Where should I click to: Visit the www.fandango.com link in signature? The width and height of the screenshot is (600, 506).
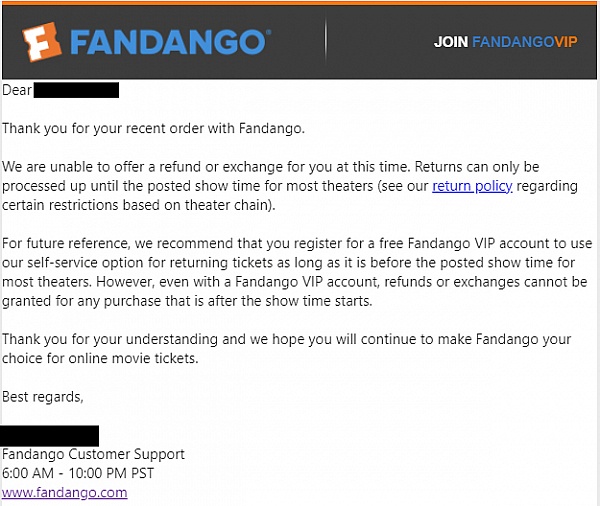[64, 492]
